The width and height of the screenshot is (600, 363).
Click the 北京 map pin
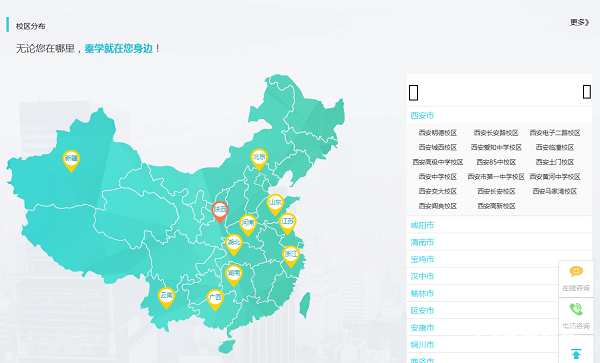259,159
